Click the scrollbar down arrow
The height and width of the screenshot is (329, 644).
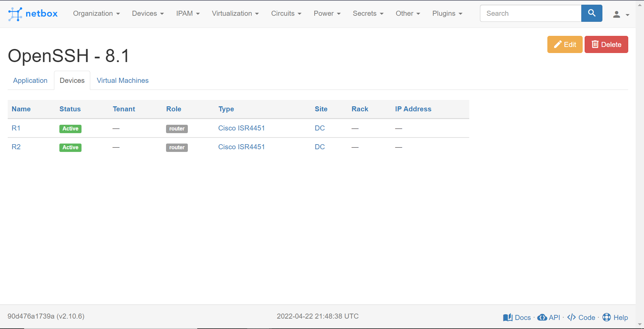[640, 325]
